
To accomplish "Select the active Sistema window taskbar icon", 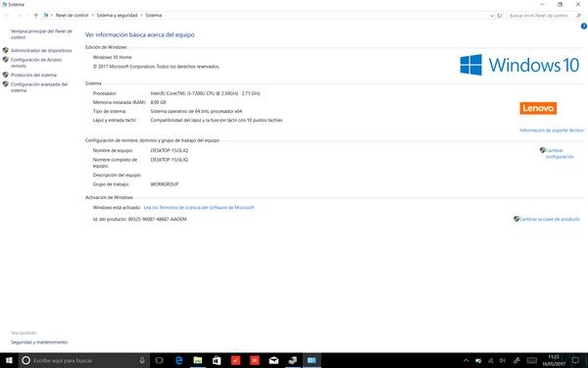I will click(x=312, y=360).
